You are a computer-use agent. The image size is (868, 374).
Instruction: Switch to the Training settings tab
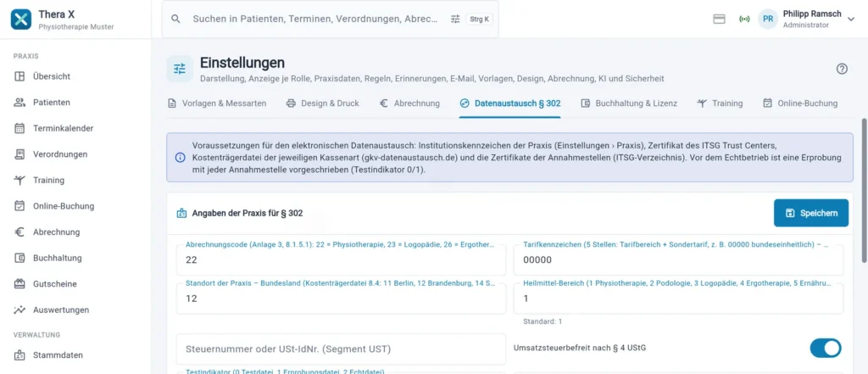(x=720, y=103)
